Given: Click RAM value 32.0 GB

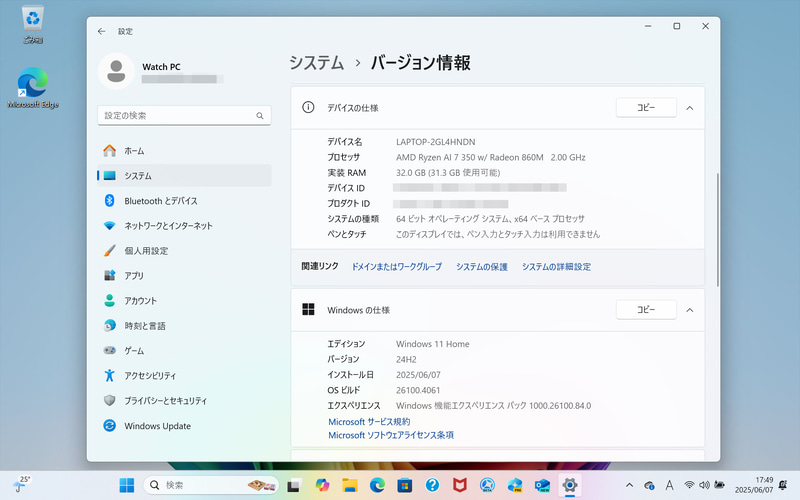Looking at the screenshot, I should [x=411, y=173].
